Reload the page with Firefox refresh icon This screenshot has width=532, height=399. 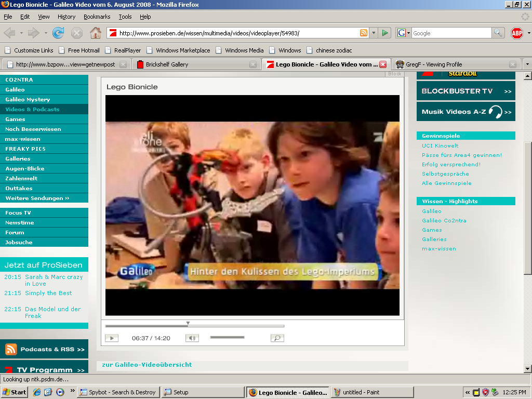[58, 33]
